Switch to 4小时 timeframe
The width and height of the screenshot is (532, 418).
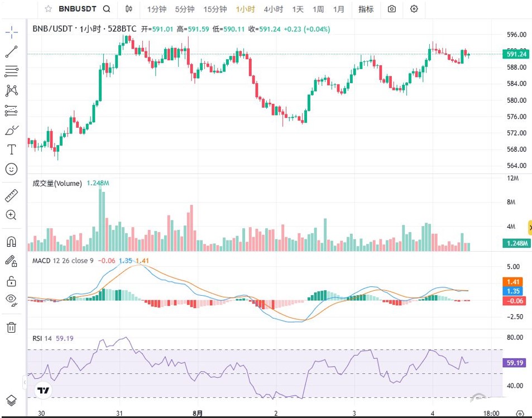(x=273, y=9)
